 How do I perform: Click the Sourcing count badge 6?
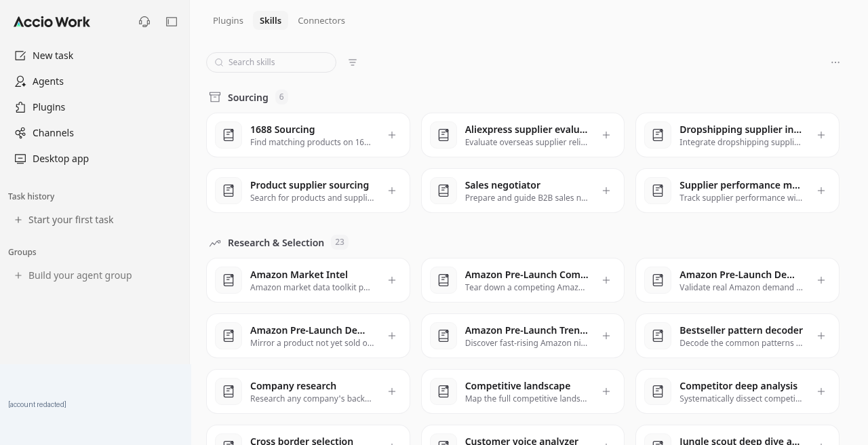pos(281,97)
